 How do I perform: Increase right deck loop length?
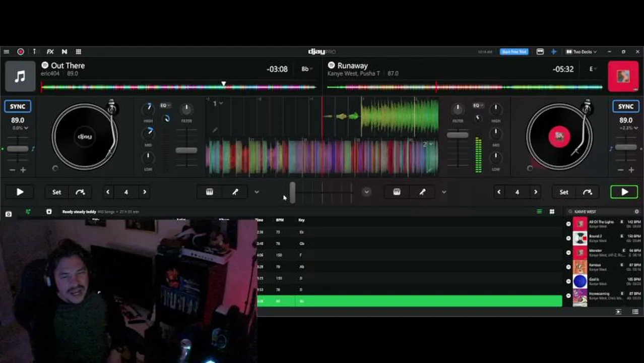536,192
